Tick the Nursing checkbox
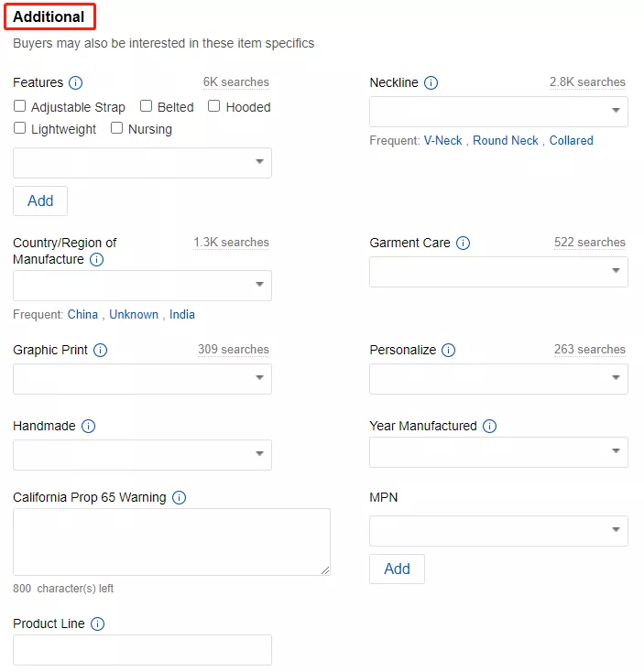Image resolution: width=644 pixels, height=672 pixels. tap(117, 128)
